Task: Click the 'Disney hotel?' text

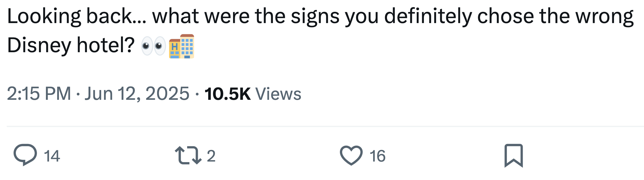Action: 71,45
